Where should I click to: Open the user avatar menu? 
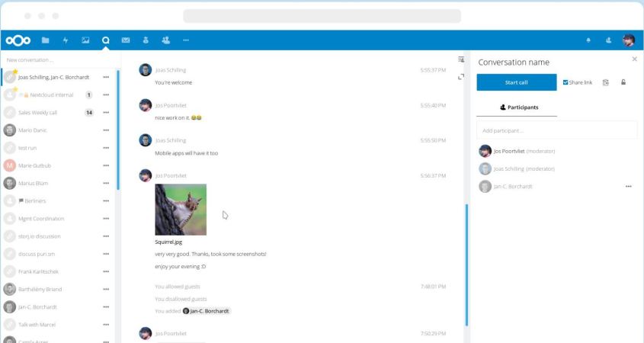tap(629, 40)
